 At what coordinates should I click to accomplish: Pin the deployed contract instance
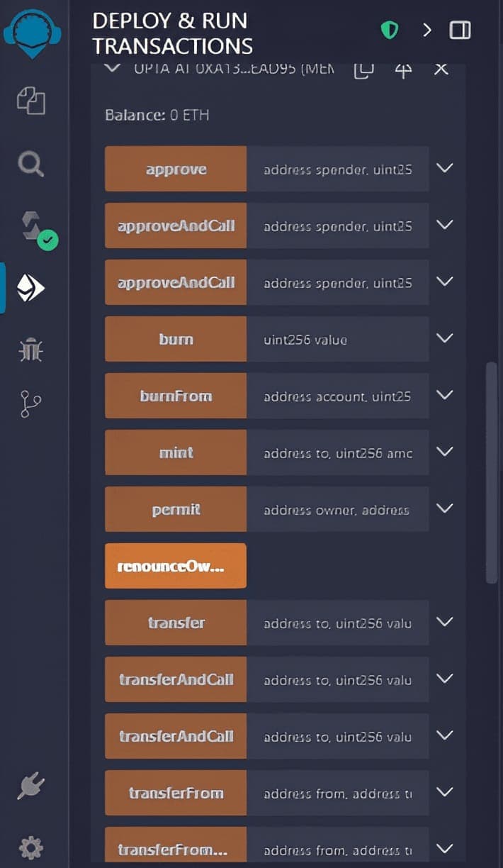403,69
